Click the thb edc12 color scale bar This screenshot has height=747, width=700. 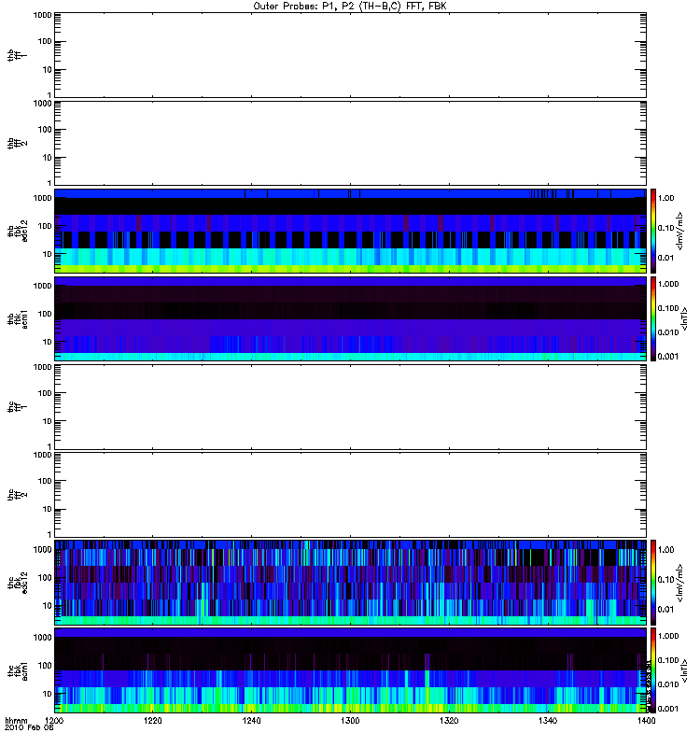click(x=653, y=231)
